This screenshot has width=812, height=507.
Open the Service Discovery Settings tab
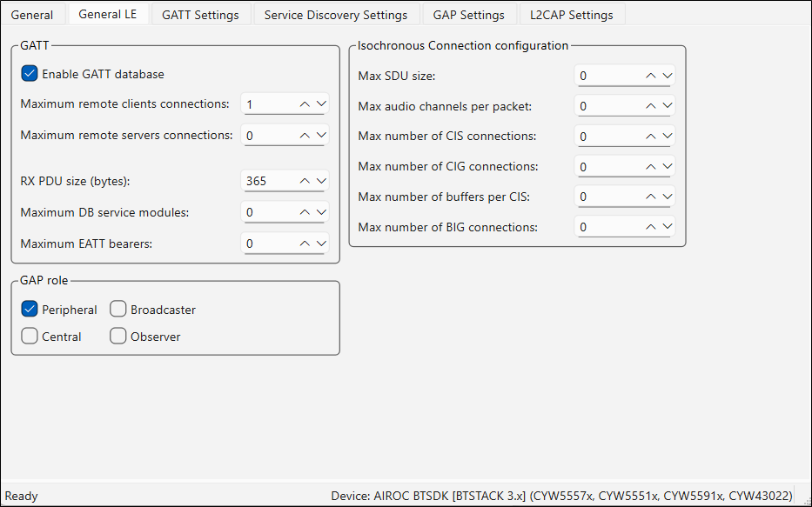tap(335, 15)
